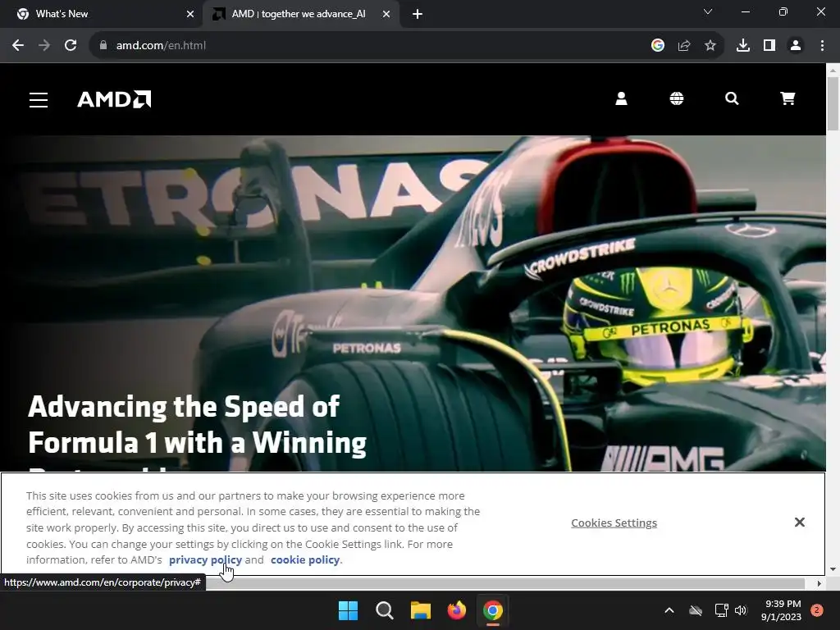The height and width of the screenshot is (630, 840).
Task: Open the privacy policy link
Action: pyautogui.click(x=205, y=559)
